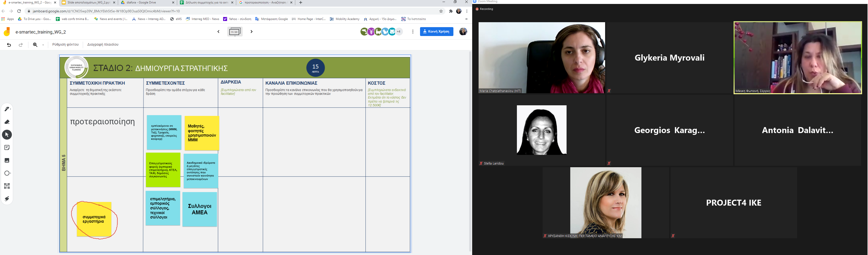The image size is (868, 255).
Task: Click the Κοινή Χρήση share button
Action: click(436, 32)
